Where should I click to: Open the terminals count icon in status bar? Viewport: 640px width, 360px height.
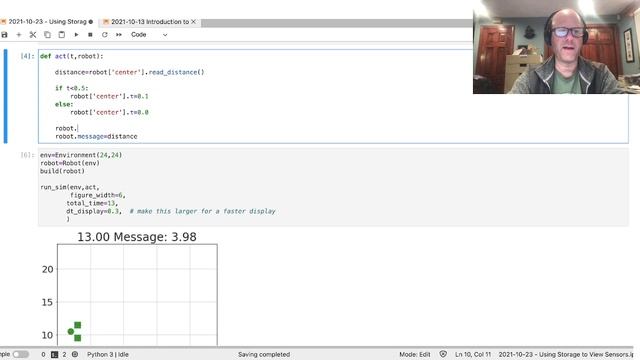coord(54,355)
